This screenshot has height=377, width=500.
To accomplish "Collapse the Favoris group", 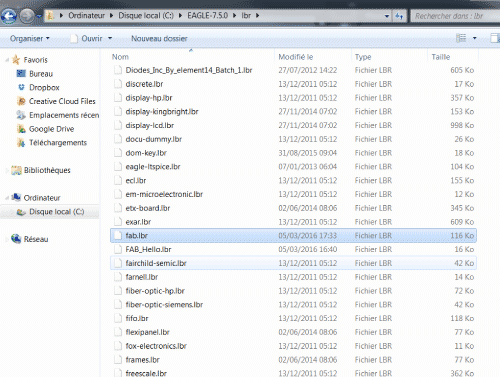I will coord(7,60).
